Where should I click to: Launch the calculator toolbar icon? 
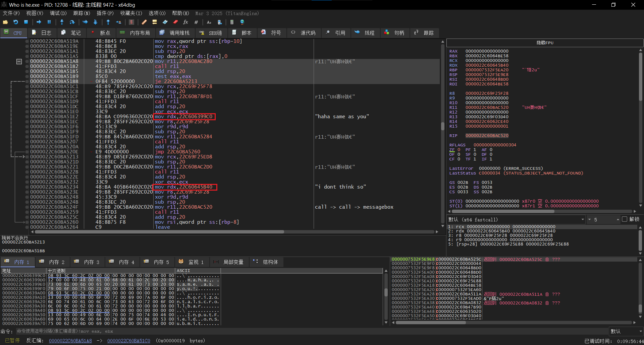click(232, 22)
